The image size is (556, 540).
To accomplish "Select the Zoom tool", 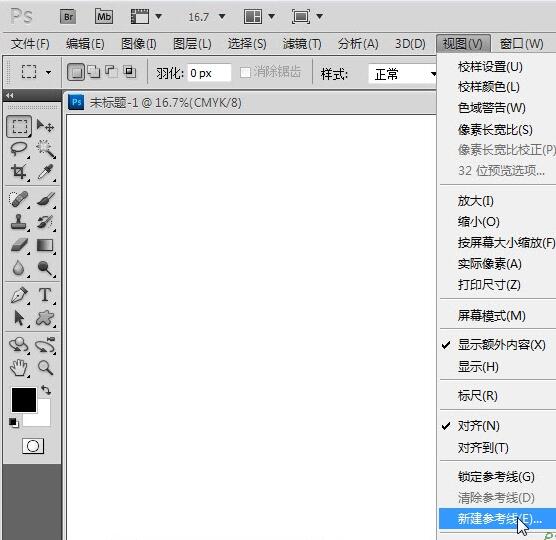I will coord(45,368).
